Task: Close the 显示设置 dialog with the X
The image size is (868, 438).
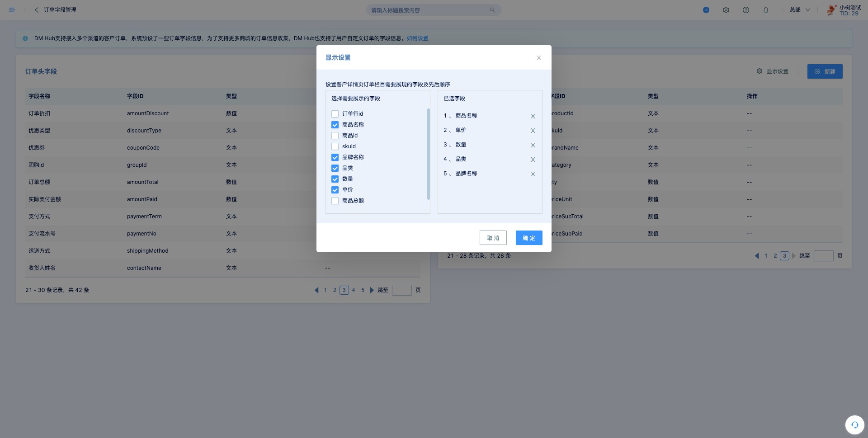Action: pos(539,58)
